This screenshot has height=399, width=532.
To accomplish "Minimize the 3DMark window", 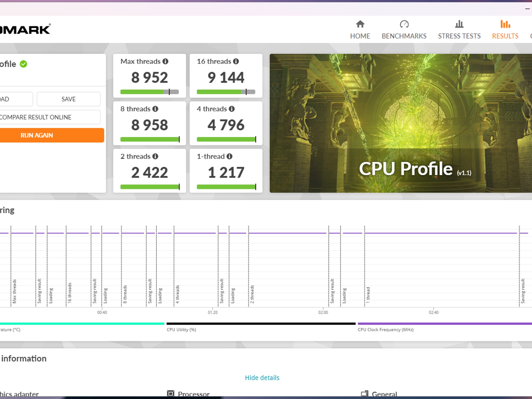I will (527, 9).
